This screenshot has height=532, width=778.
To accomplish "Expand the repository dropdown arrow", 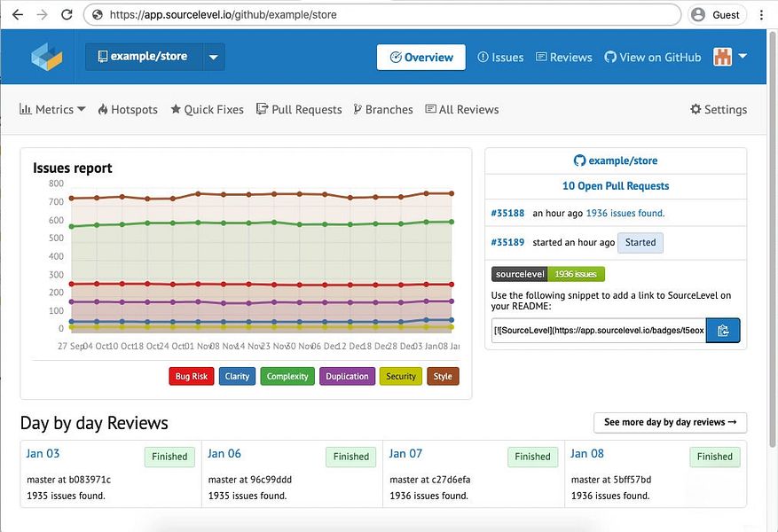I will click(214, 57).
